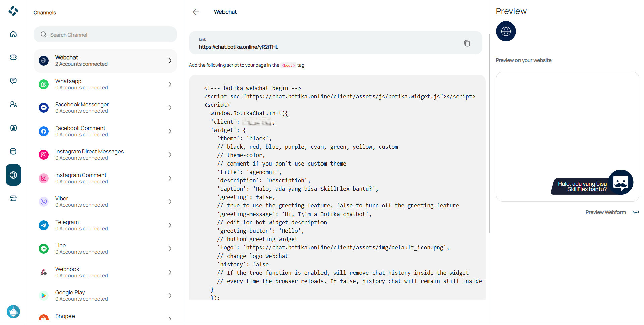Open the database icon in the sidebar
Screen dimensions: 644x325
point(13,151)
